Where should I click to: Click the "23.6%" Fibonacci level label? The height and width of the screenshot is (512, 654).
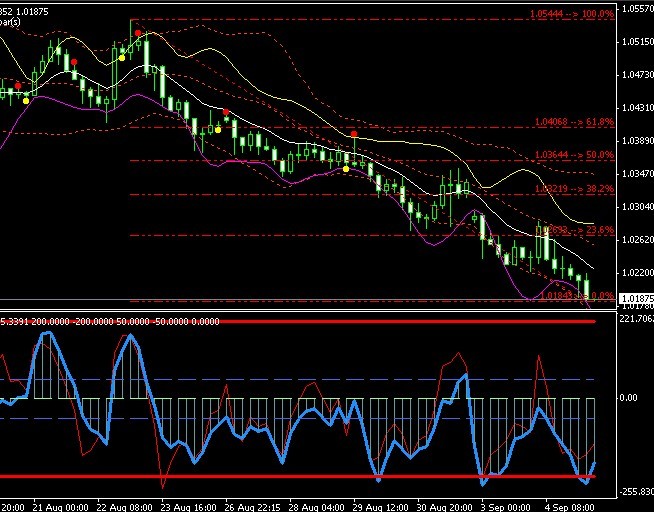pyautogui.click(x=600, y=230)
